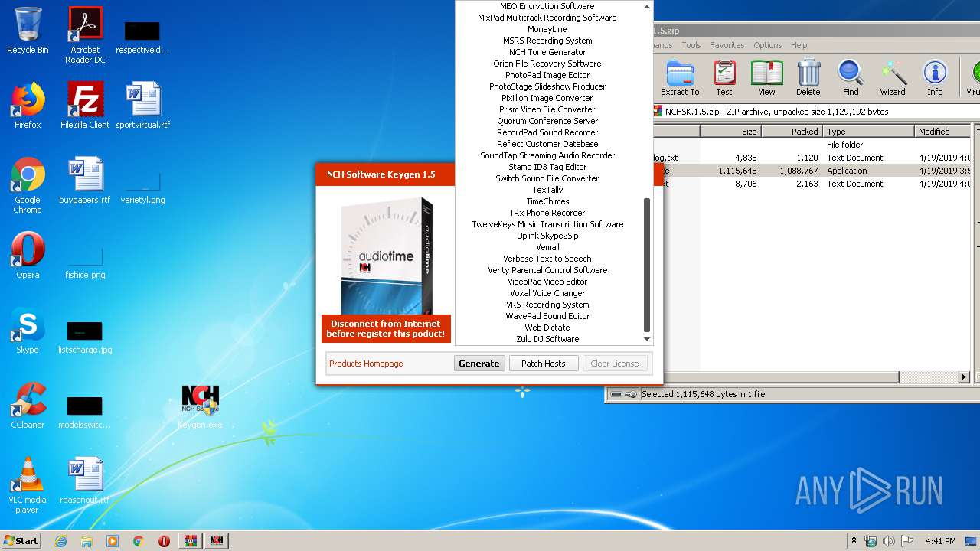Open Skype desktop shortcut

pyautogui.click(x=28, y=331)
